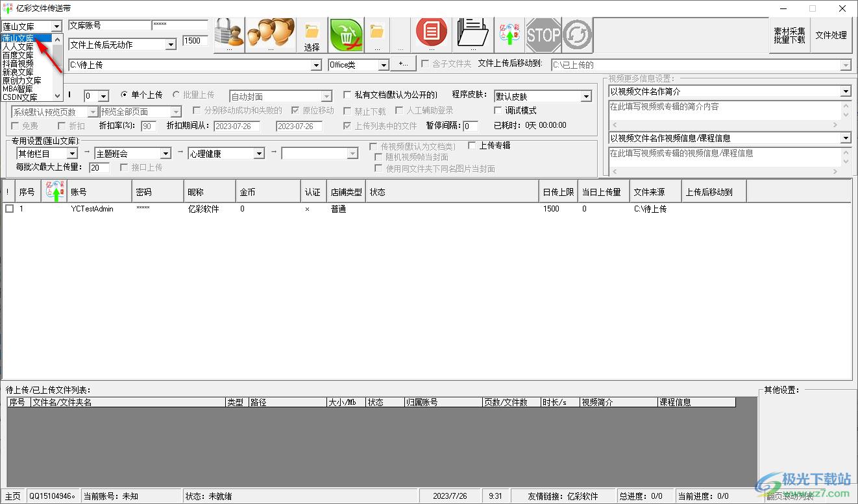Choose 抖音视频 in the dropdown list

click(x=18, y=64)
